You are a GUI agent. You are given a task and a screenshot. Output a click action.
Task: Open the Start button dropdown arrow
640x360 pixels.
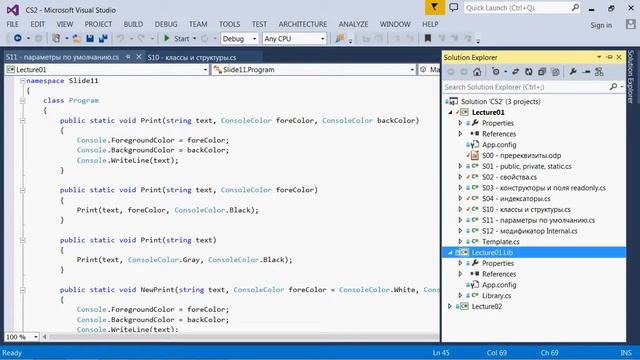coord(194,38)
